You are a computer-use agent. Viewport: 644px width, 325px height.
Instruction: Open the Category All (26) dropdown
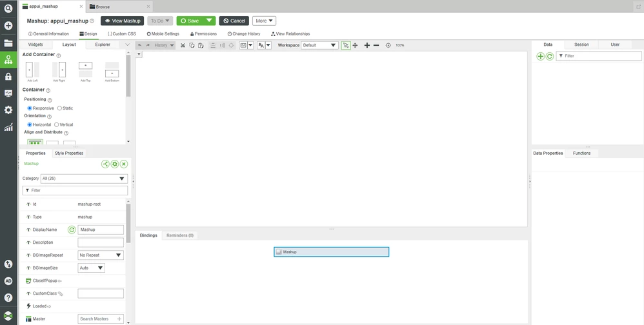84,179
